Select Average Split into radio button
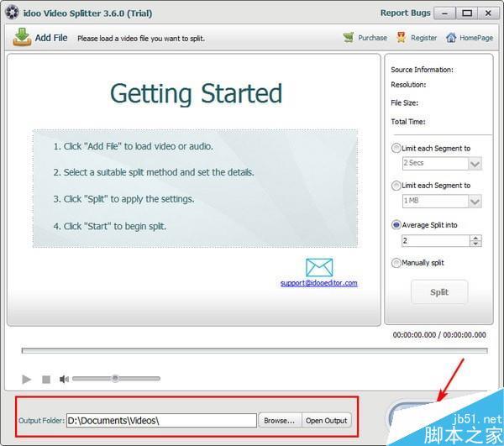This screenshot has height=446, width=504. pos(396,224)
